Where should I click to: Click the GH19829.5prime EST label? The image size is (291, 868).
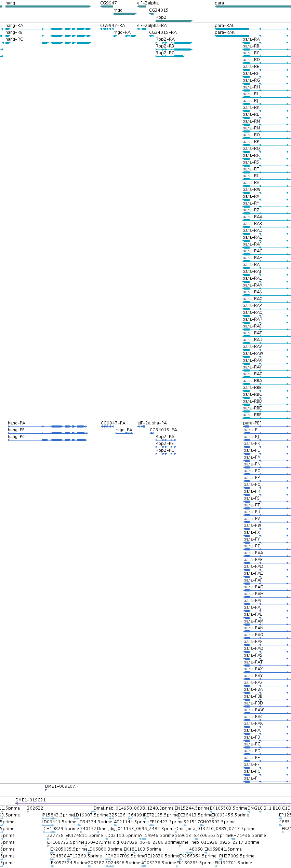(61, 829)
